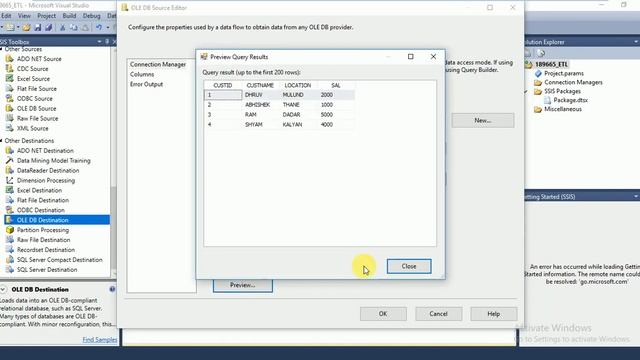This screenshot has height=360, width=640.
Task: Select ADO NET Destination icon
Action: pos(9,151)
